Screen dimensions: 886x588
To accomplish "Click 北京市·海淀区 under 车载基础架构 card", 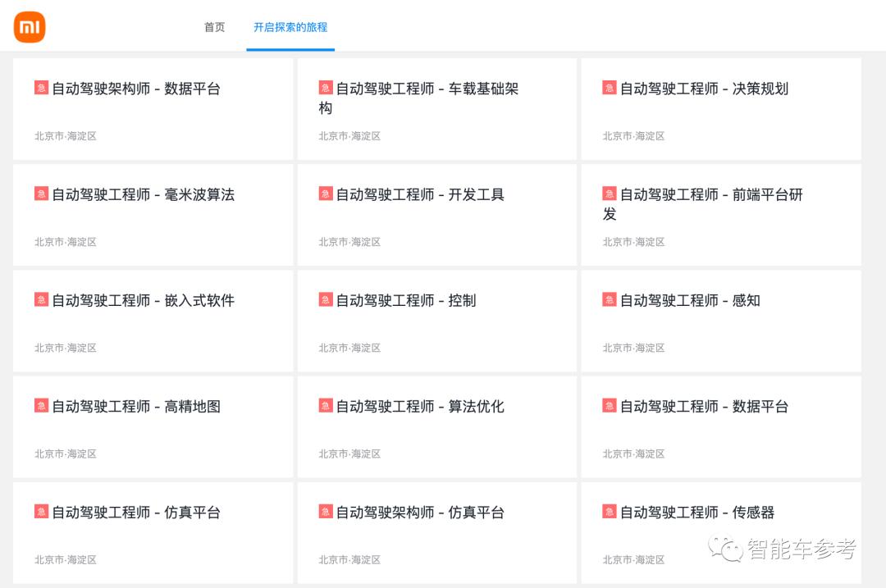I will [x=349, y=136].
